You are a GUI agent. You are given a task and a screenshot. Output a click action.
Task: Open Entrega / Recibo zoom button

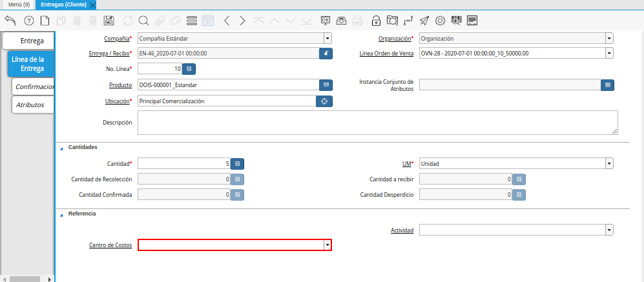pyautogui.click(x=326, y=54)
